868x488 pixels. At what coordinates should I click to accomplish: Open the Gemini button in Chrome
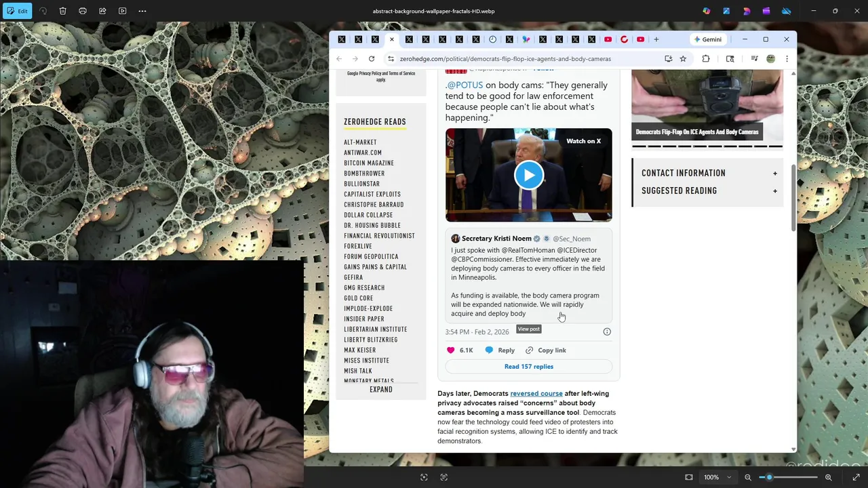(x=707, y=39)
